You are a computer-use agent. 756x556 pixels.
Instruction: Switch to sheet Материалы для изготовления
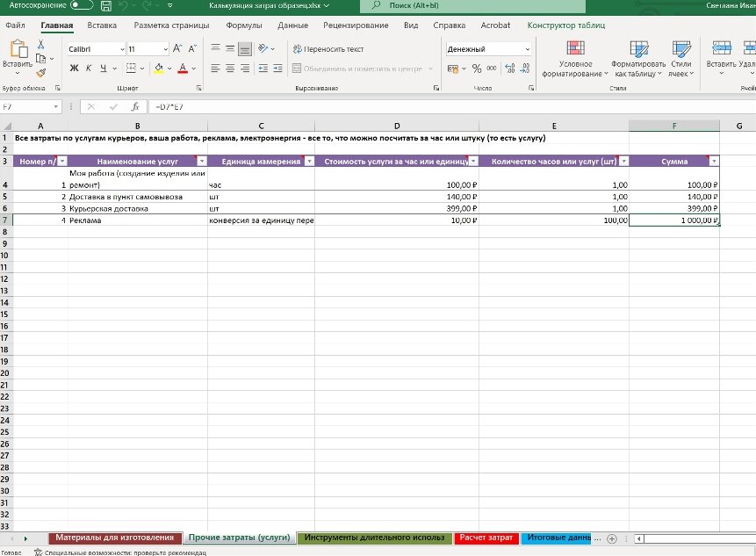pos(115,538)
